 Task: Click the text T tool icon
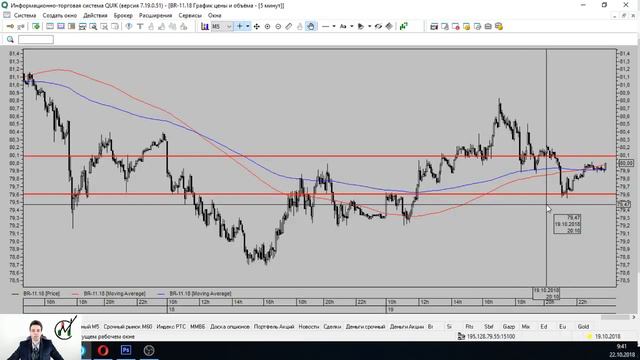pyautogui.click(x=140, y=27)
